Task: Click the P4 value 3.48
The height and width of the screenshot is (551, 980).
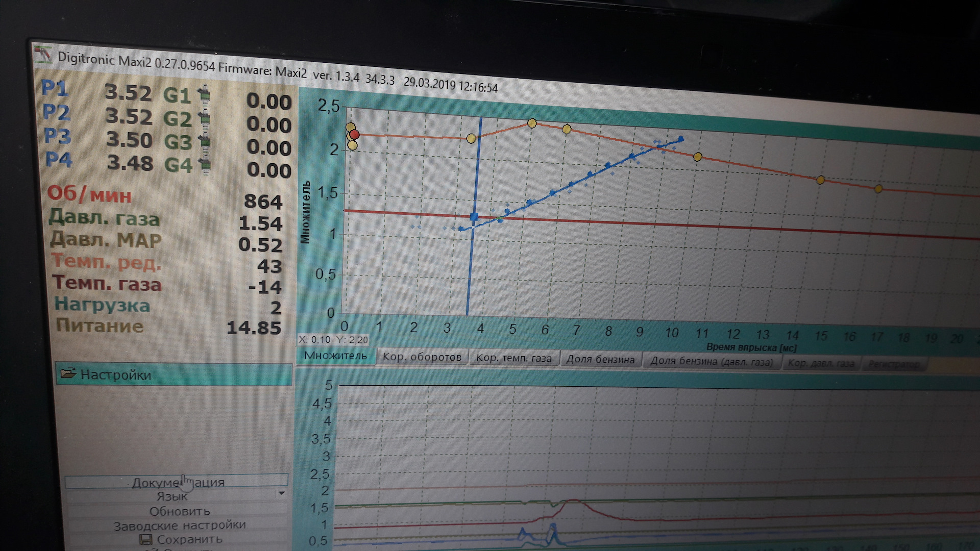Action: click(x=130, y=163)
